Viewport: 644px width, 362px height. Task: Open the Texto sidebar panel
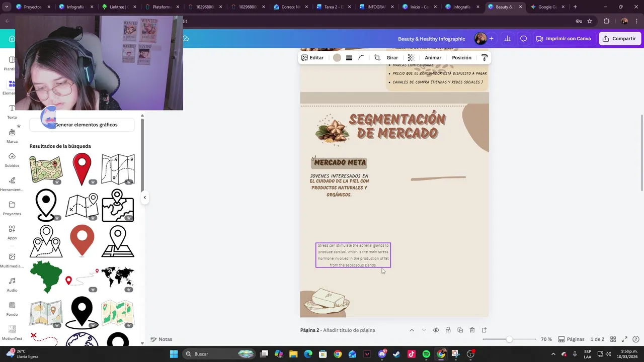tap(12, 112)
